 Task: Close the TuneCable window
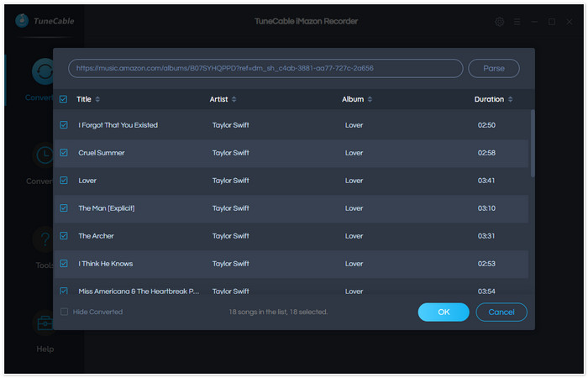570,22
